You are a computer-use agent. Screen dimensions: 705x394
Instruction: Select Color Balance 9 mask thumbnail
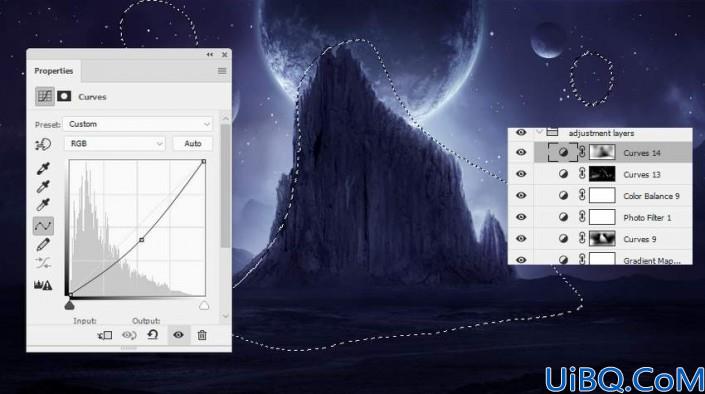pyautogui.click(x=602, y=196)
